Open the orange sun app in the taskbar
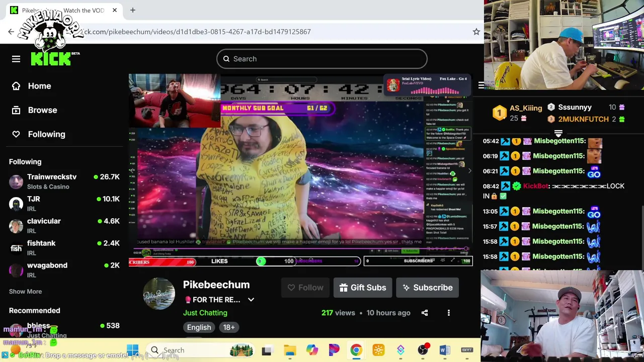Image resolution: width=644 pixels, height=362 pixels. pyautogui.click(x=378, y=350)
